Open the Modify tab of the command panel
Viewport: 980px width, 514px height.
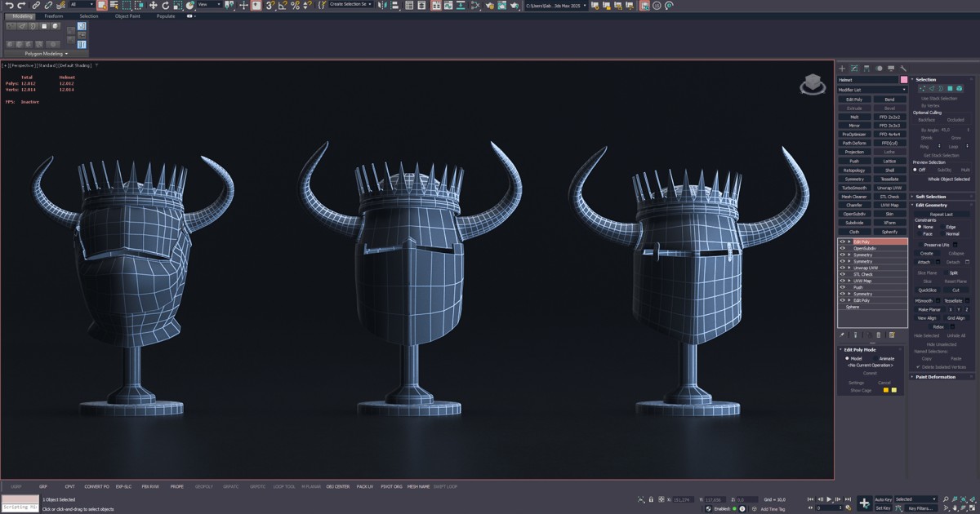pyautogui.click(x=854, y=69)
